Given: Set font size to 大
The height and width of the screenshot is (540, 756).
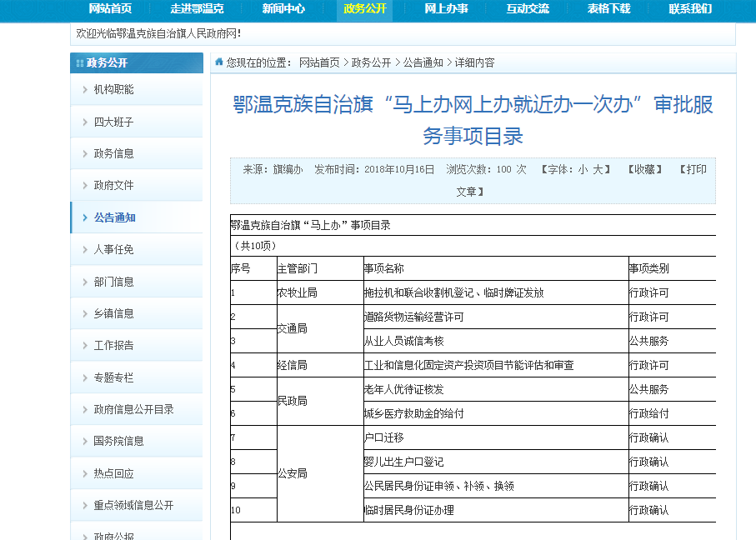Looking at the screenshot, I should [x=597, y=169].
